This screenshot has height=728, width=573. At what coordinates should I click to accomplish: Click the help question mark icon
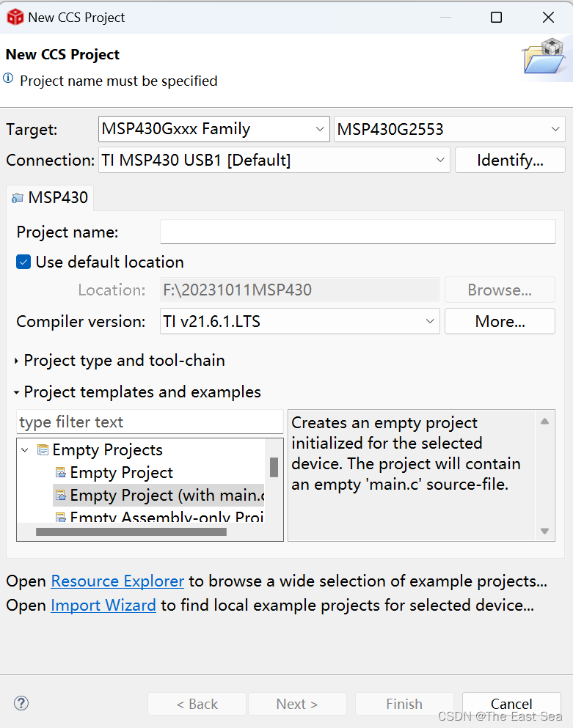pyautogui.click(x=21, y=703)
